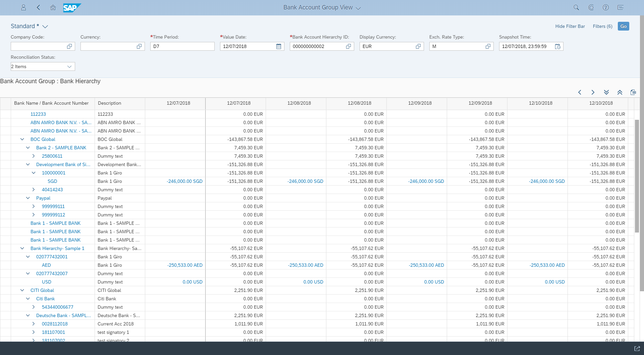The image size is (644, 355).
Task: Open the Bank Account Group View title menu
Action: tap(322, 7)
